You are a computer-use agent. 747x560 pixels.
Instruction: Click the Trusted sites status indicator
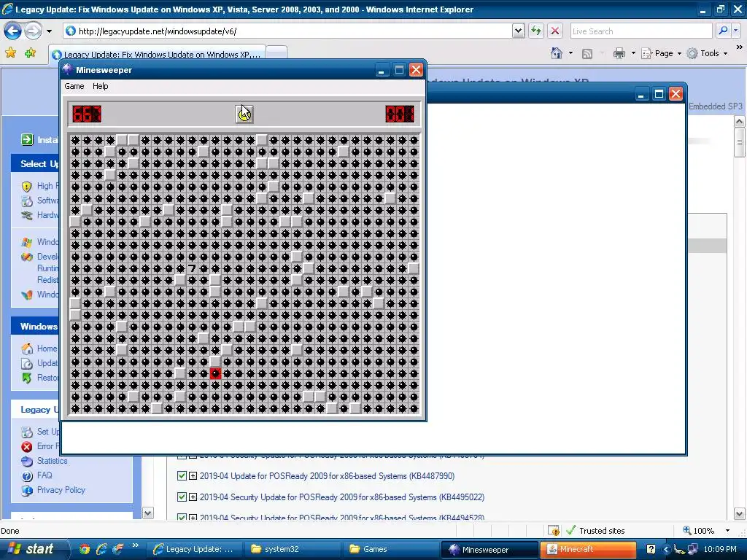point(595,531)
